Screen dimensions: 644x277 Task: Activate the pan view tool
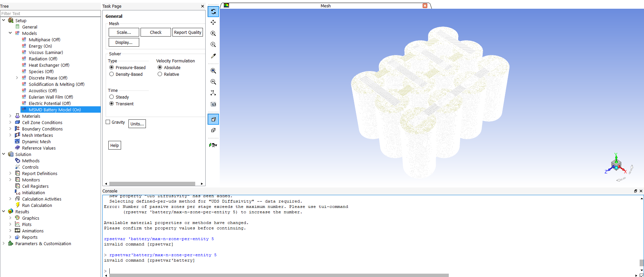click(213, 22)
